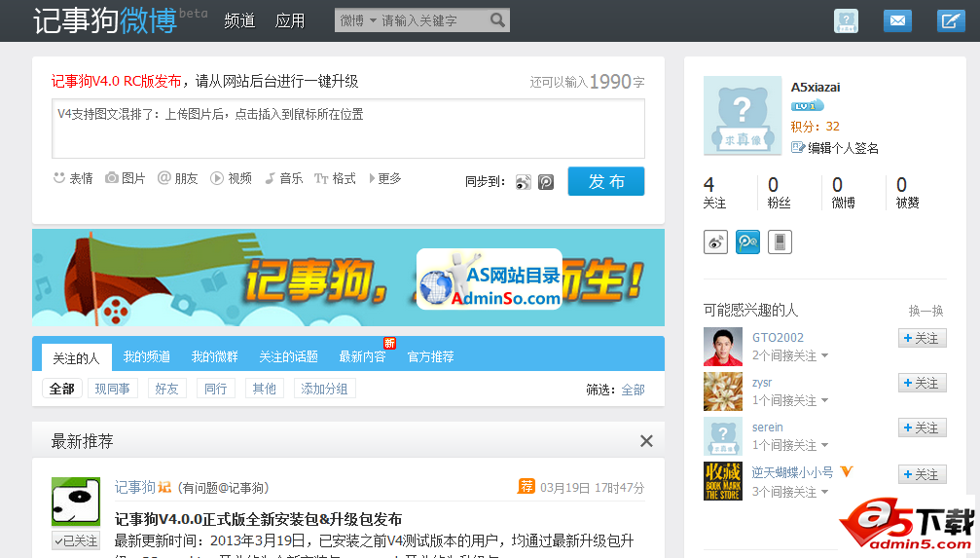980x558 pixels.
Task: Open serein user avatar
Action: click(x=723, y=436)
